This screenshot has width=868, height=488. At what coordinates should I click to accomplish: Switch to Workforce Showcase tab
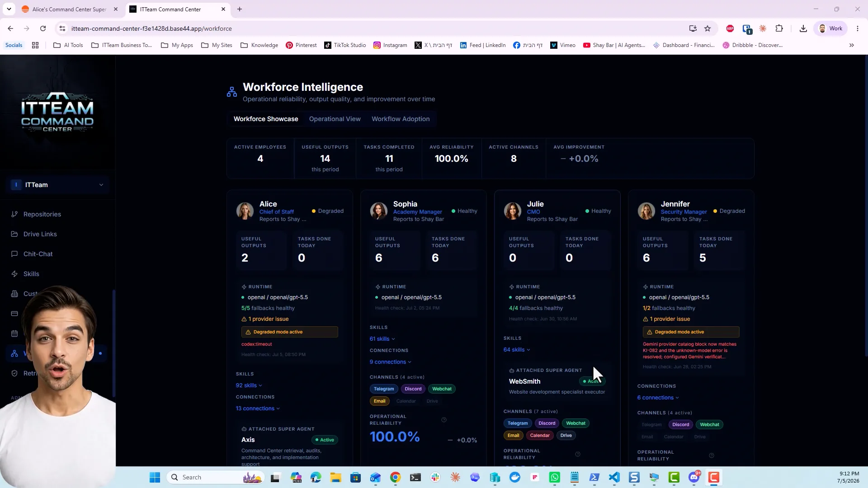point(266,119)
